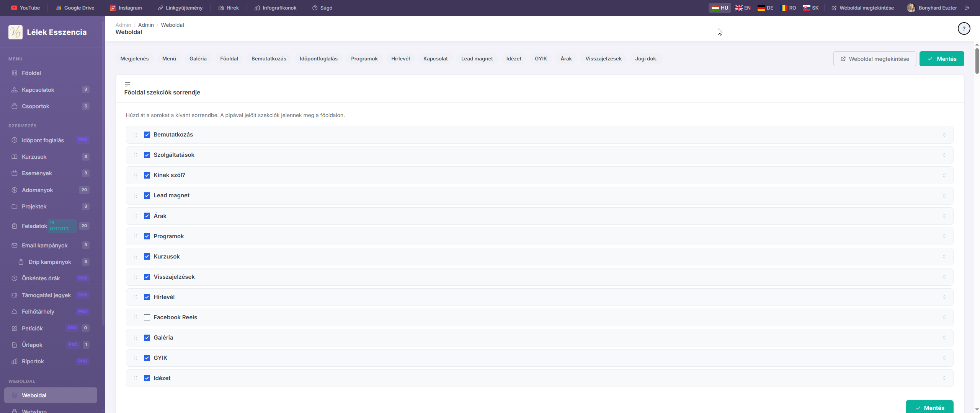Open Súgó help in top bar

(322, 8)
